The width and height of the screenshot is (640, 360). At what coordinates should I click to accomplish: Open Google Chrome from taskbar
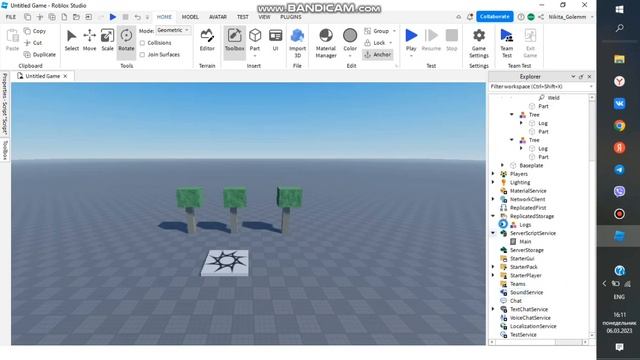click(x=619, y=126)
